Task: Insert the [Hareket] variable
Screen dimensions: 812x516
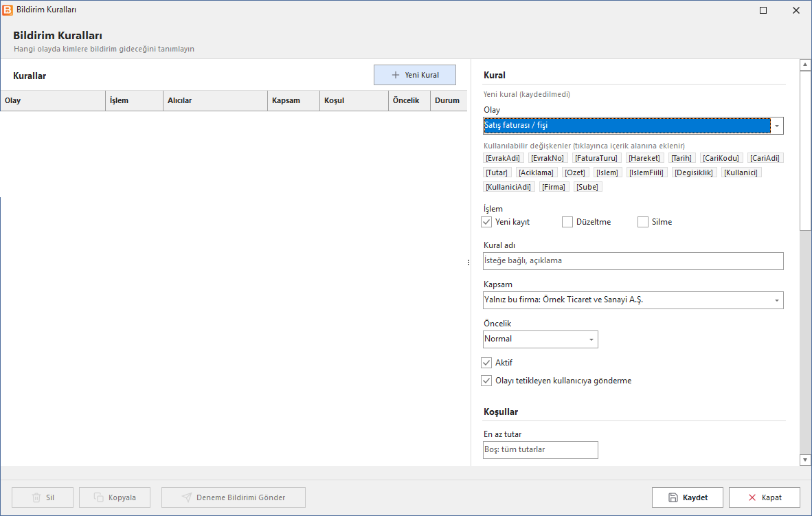Action: tap(644, 158)
